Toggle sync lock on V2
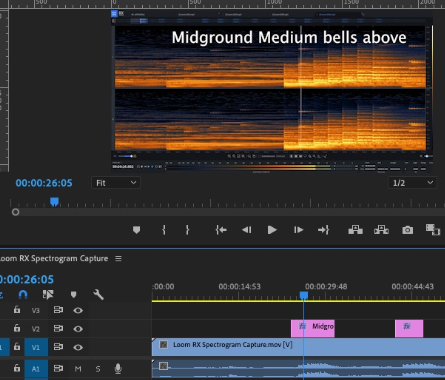This screenshot has width=445, height=380. pos(58,328)
